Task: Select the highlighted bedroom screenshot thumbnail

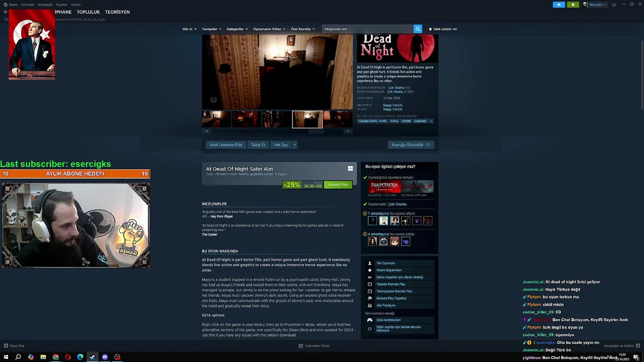Action: click(x=307, y=120)
